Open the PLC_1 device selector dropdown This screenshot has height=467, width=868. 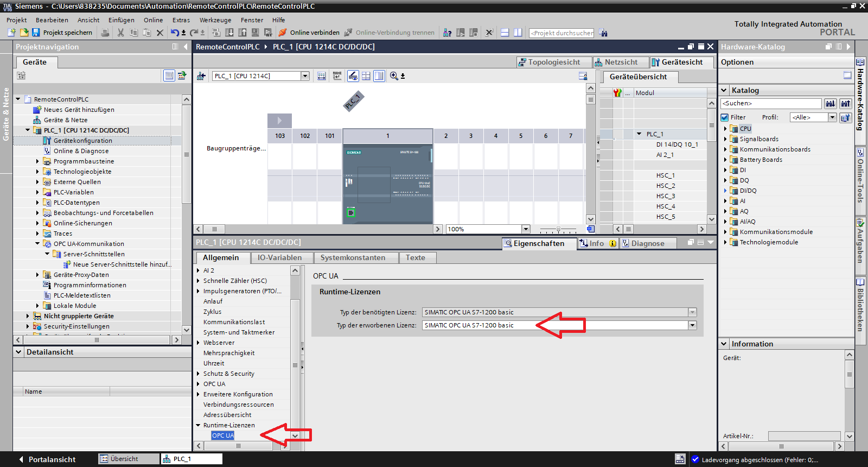tap(305, 76)
